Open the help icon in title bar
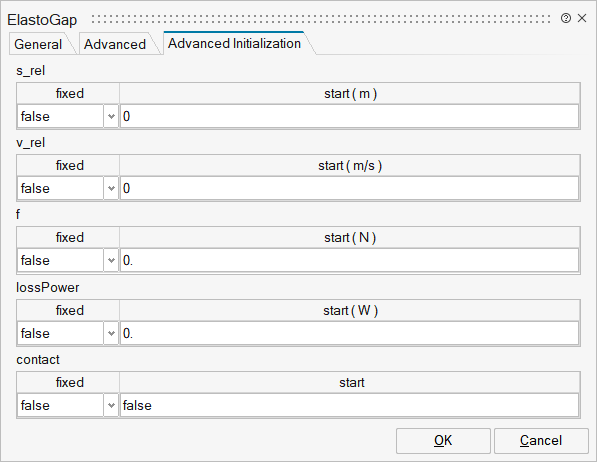 (566, 18)
